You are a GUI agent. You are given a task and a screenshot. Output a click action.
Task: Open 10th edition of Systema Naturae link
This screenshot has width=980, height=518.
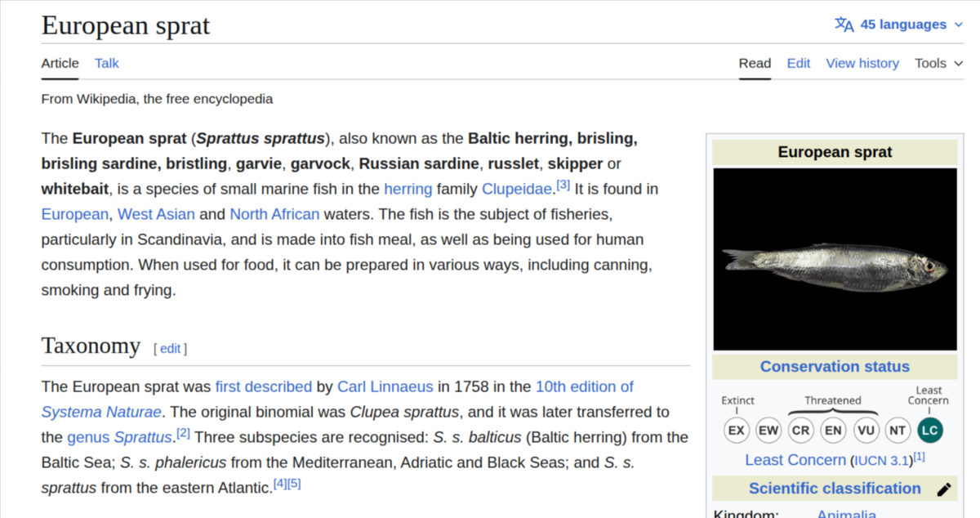pos(585,386)
